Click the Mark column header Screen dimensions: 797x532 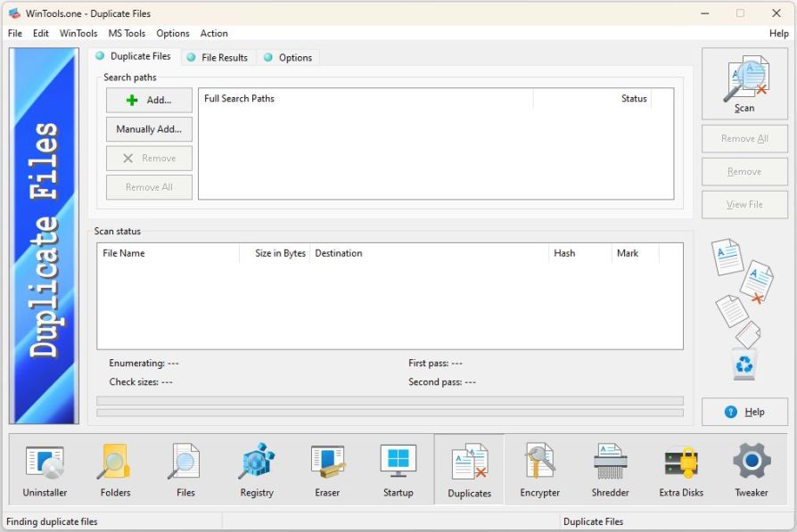(x=636, y=253)
